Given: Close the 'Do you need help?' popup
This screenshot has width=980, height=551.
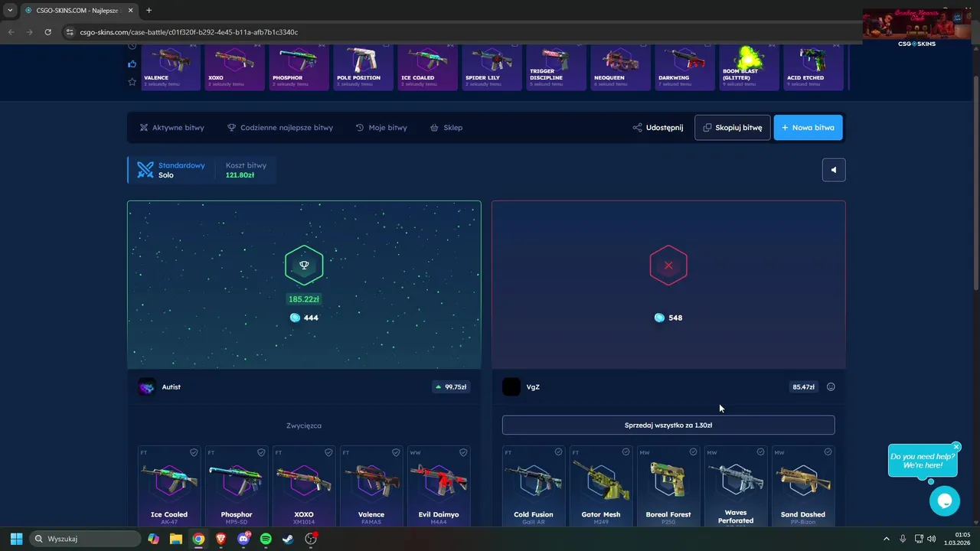Looking at the screenshot, I should [956, 447].
